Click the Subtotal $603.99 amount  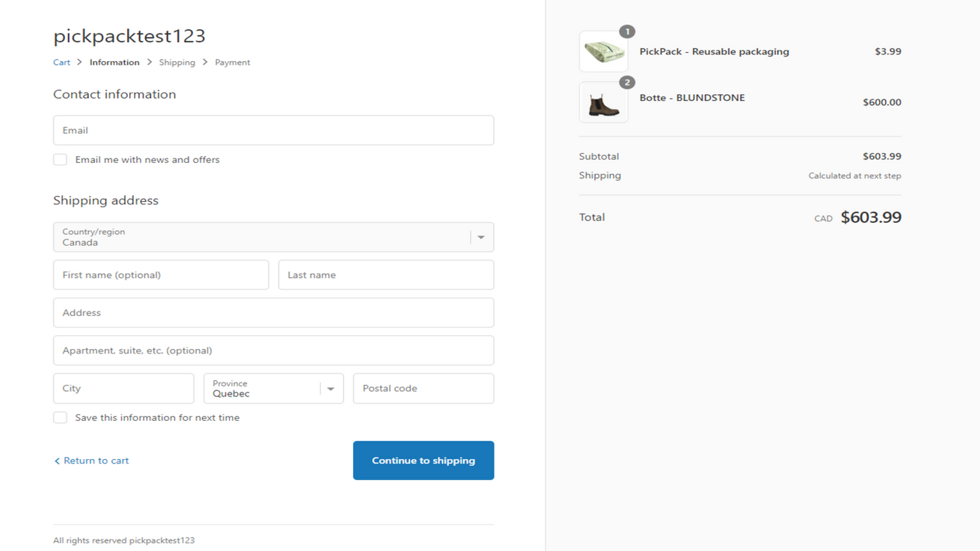point(882,156)
